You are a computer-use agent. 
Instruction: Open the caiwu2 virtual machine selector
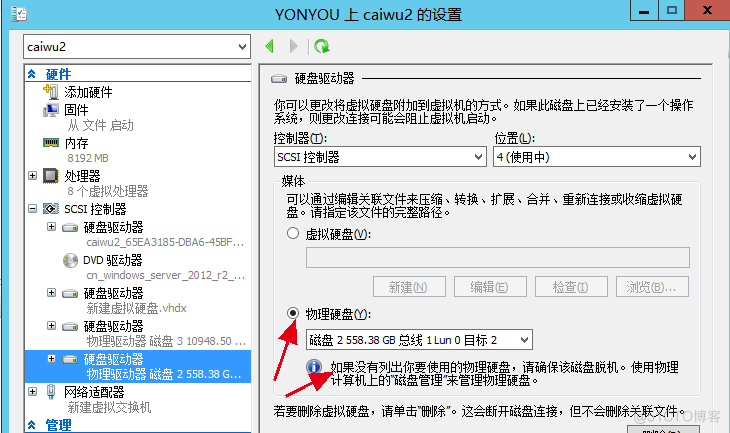click(x=137, y=47)
